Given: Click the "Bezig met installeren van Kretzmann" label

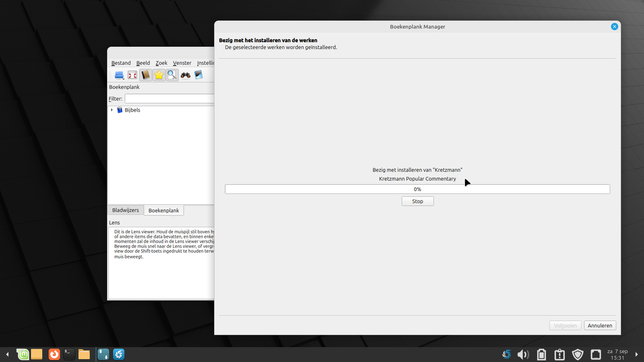Looking at the screenshot, I should pyautogui.click(x=418, y=170).
